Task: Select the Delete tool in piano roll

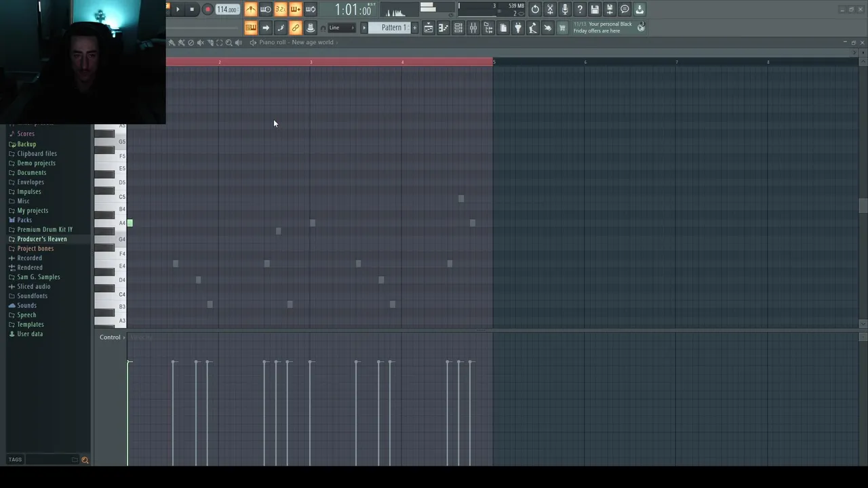Action: [x=191, y=42]
